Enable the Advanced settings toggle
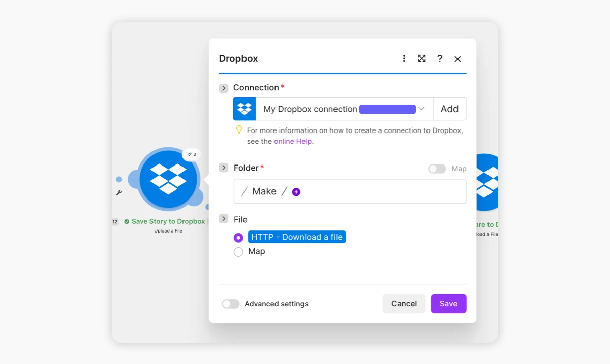This screenshot has height=364, width=610. (231, 304)
